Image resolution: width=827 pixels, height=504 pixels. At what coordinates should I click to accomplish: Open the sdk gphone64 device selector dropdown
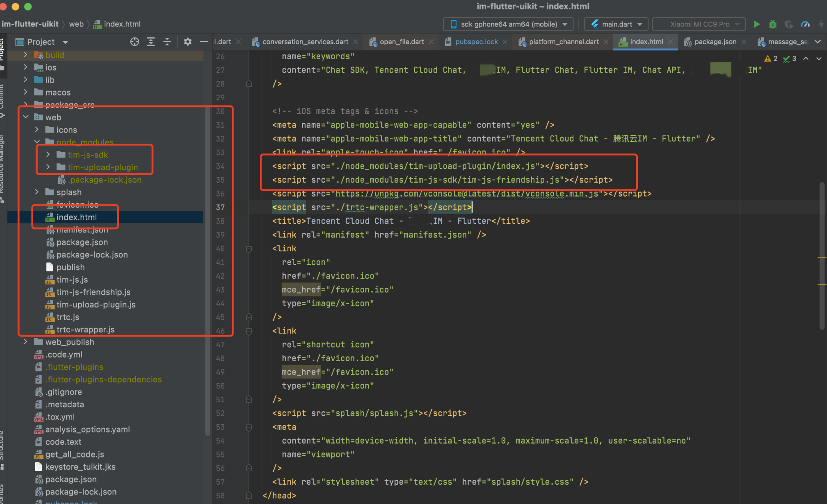(509, 24)
